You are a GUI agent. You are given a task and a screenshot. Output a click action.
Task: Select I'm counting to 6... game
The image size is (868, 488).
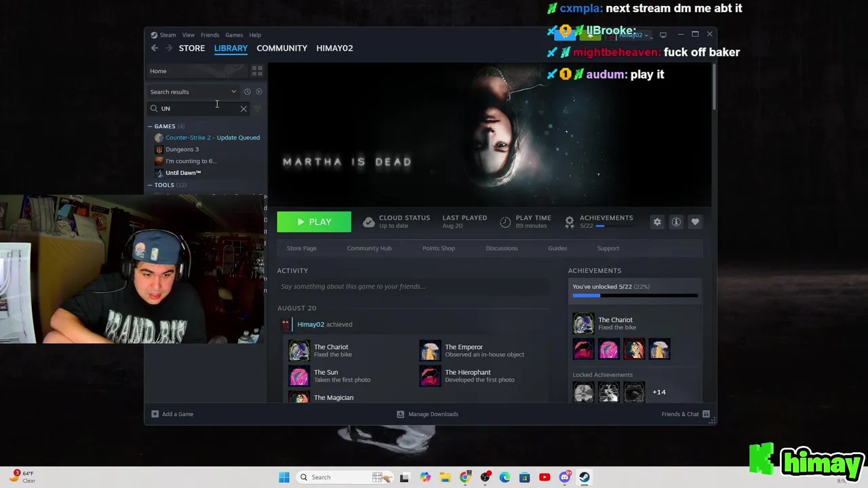click(x=186, y=161)
